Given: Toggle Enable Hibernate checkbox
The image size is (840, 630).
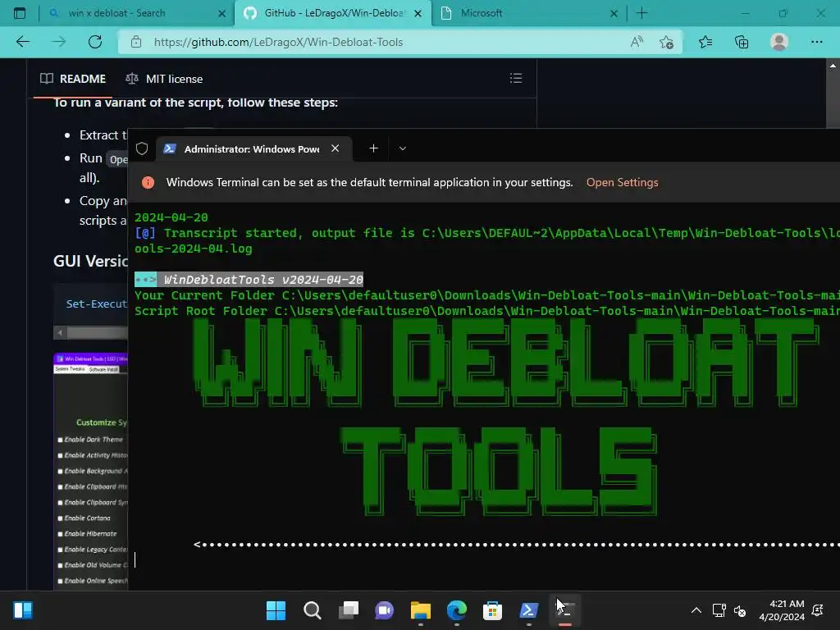Looking at the screenshot, I should coord(60,534).
